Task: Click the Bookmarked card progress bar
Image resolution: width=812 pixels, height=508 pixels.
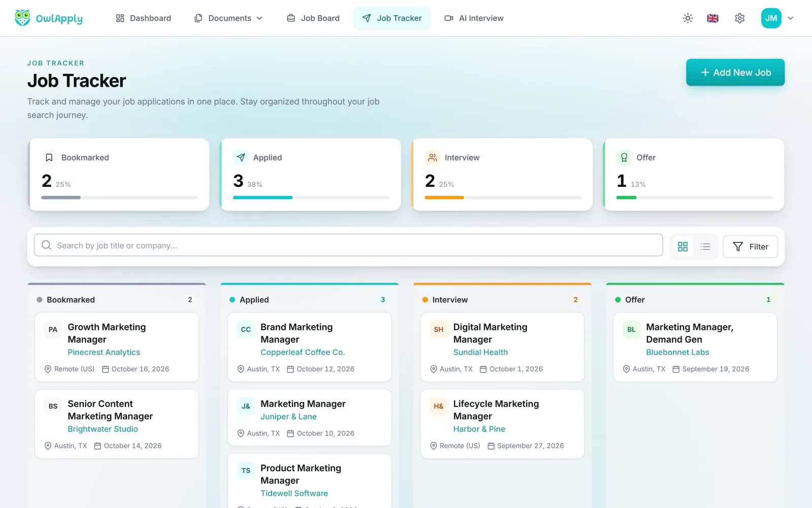Action: [119, 197]
